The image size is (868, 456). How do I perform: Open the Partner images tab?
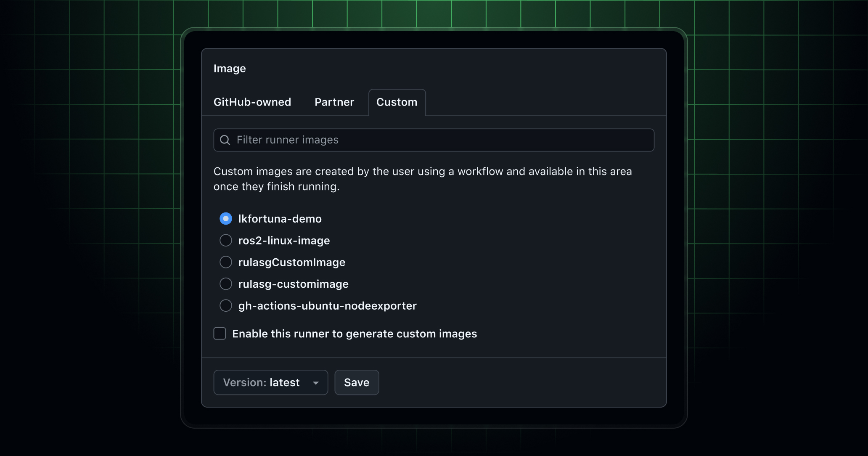[x=334, y=102]
